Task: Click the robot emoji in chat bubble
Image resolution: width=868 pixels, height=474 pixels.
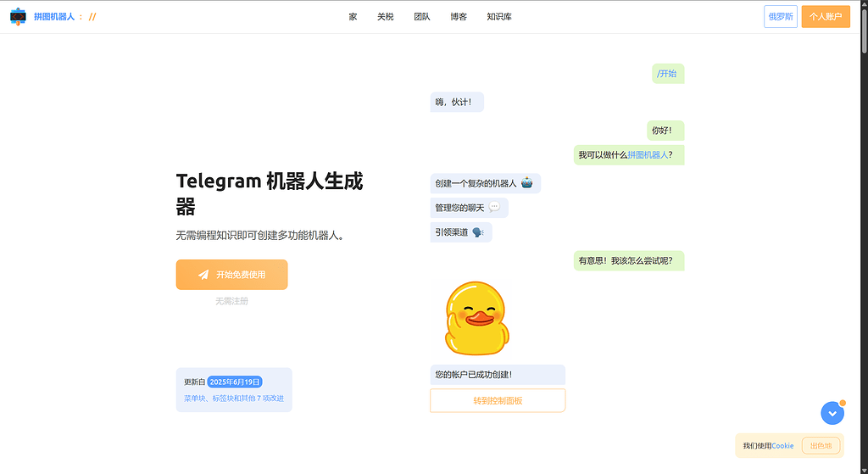Action: click(526, 183)
